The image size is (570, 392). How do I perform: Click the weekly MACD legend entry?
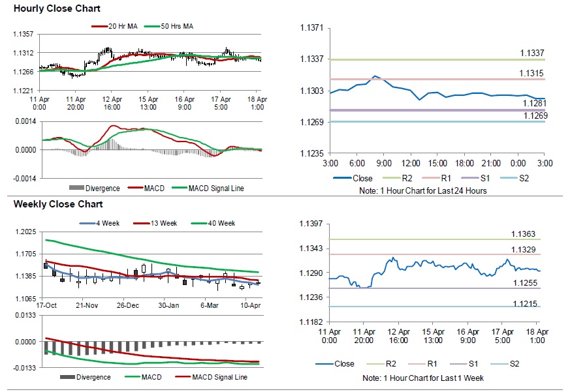click(143, 377)
